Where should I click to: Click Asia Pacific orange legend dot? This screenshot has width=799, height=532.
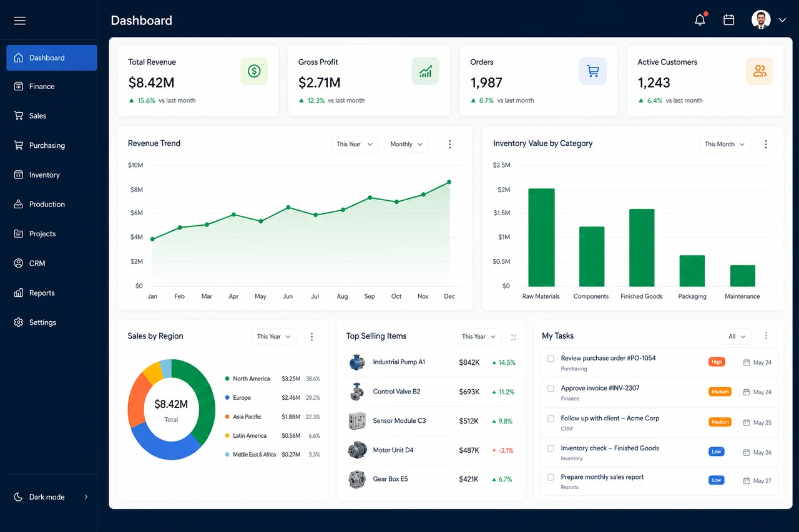point(227,417)
